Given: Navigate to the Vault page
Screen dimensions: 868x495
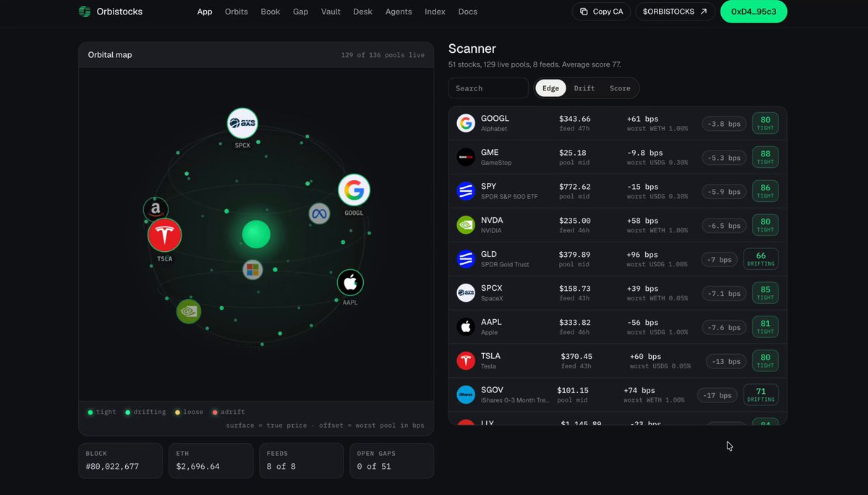Looking at the screenshot, I should [x=331, y=12].
